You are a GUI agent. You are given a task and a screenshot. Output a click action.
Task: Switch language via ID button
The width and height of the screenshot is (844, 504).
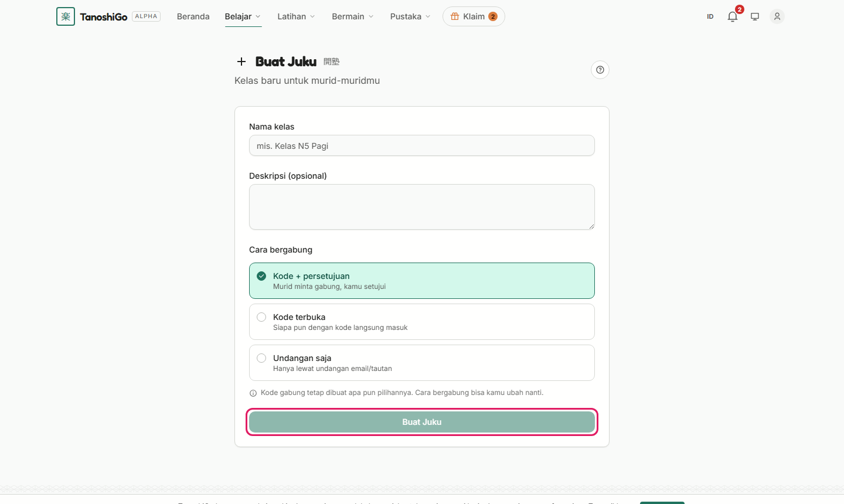pos(710,16)
